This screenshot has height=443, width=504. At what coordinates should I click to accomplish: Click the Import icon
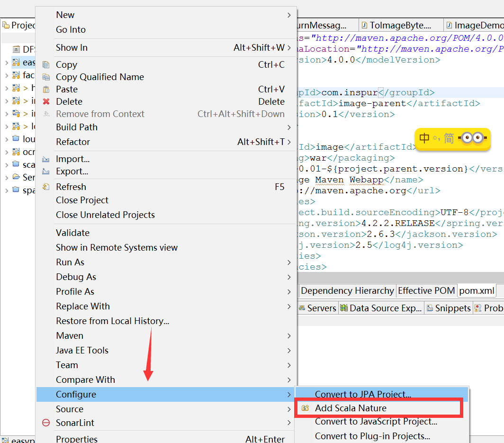pyautogui.click(x=46, y=159)
